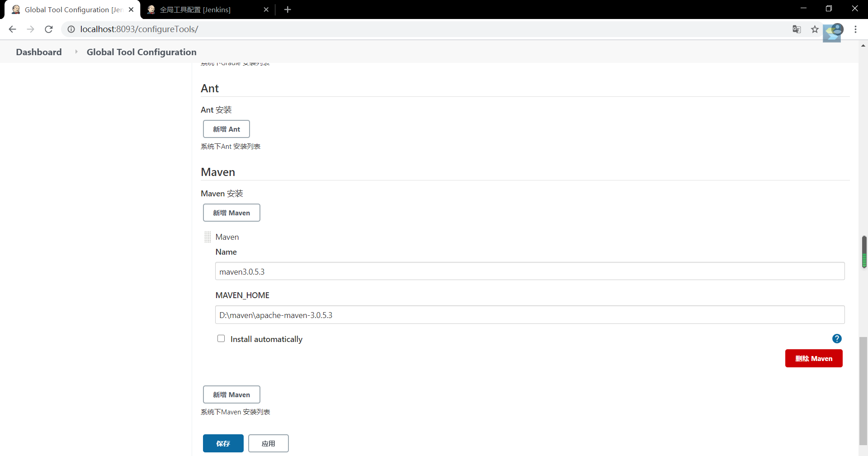View site information icon in address bar
The image size is (868, 456).
click(x=71, y=29)
